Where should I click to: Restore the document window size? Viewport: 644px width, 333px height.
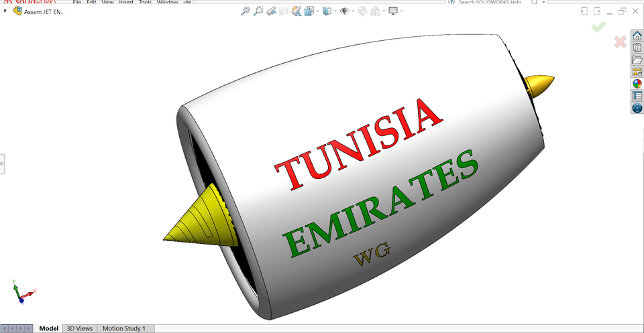[623, 11]
